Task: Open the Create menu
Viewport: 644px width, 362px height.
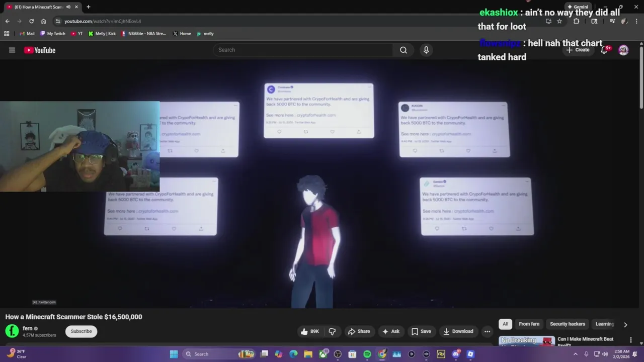Action: point(578,50)
